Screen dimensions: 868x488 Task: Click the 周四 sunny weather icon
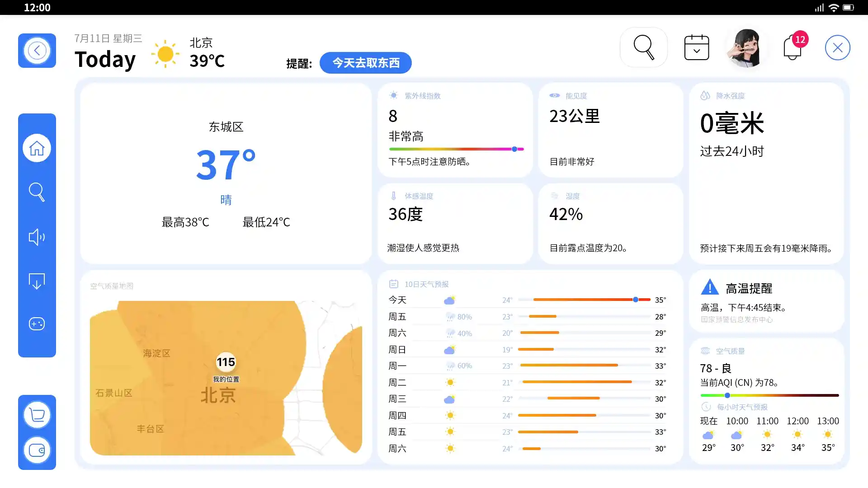point(450,415)
